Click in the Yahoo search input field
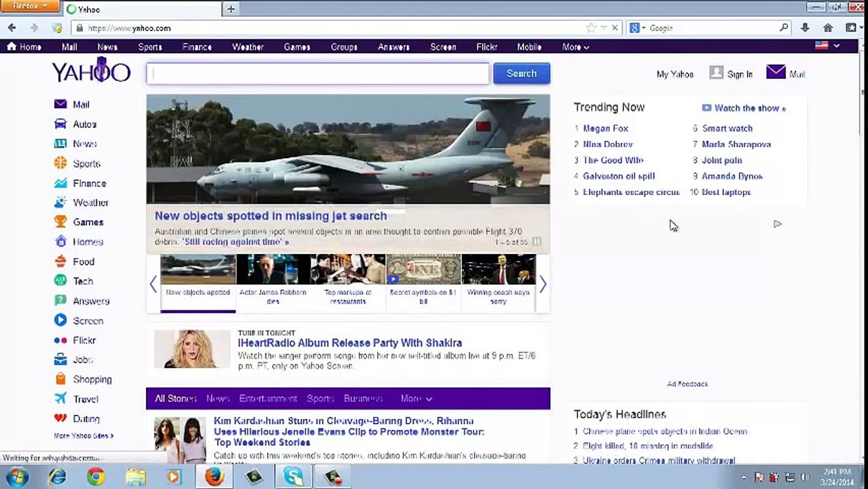 pyautogui.click(x=317, y=73)
